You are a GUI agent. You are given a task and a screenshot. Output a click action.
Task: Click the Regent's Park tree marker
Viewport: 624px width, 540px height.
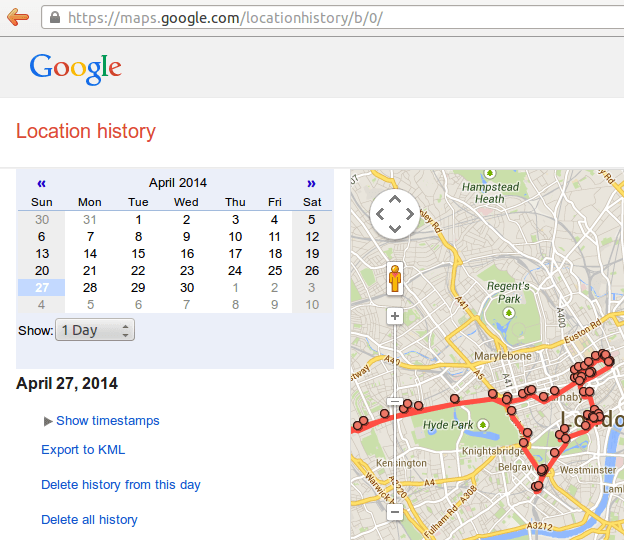pos(508,313)
